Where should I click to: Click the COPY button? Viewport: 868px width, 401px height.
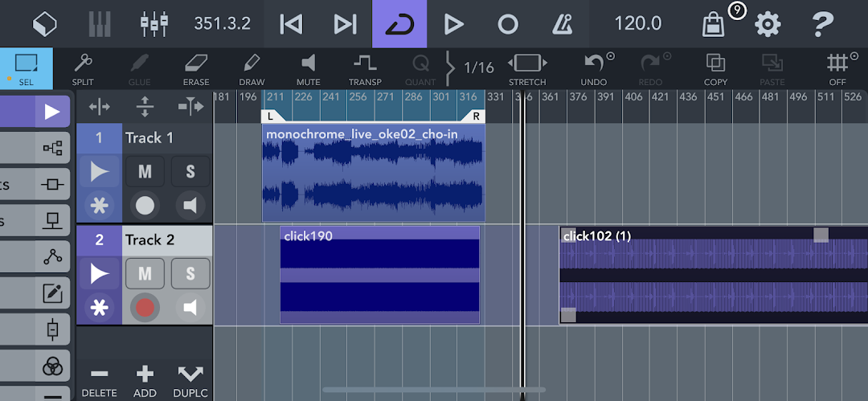click(x=716, y=68)
